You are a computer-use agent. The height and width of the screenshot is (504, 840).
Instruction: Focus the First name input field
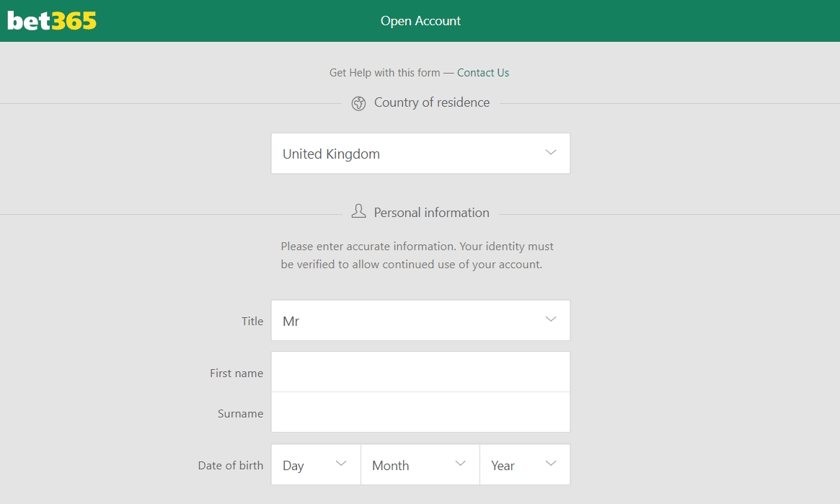point(420,372)
